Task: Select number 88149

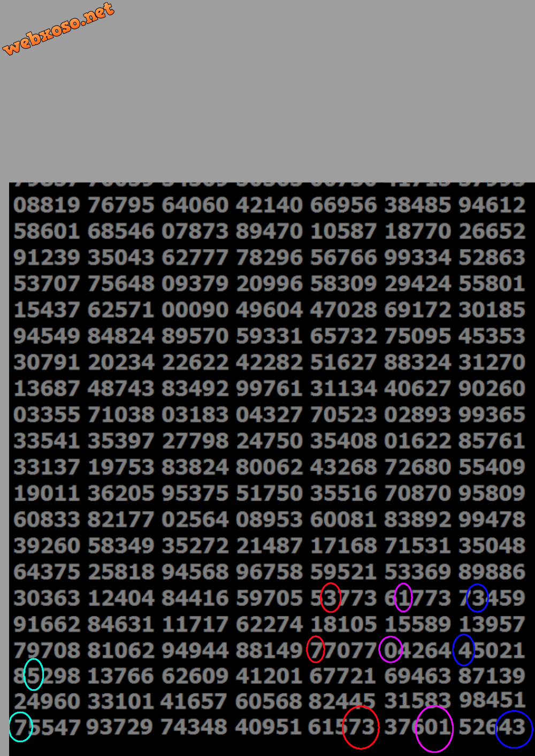Action: click(x=269, y=650)
